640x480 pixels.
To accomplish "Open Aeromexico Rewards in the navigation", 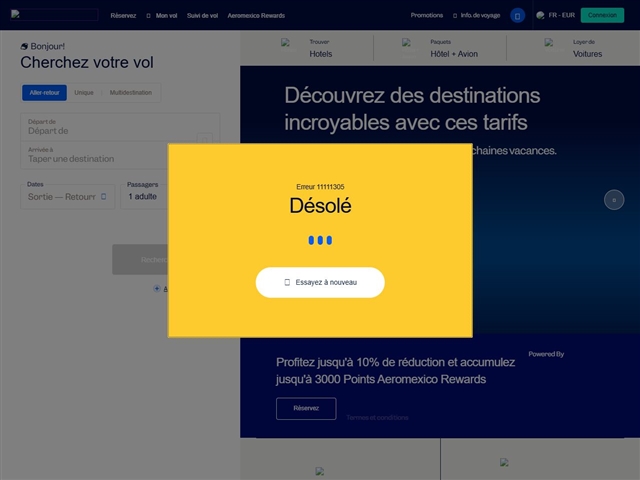I will coord(255,16).
